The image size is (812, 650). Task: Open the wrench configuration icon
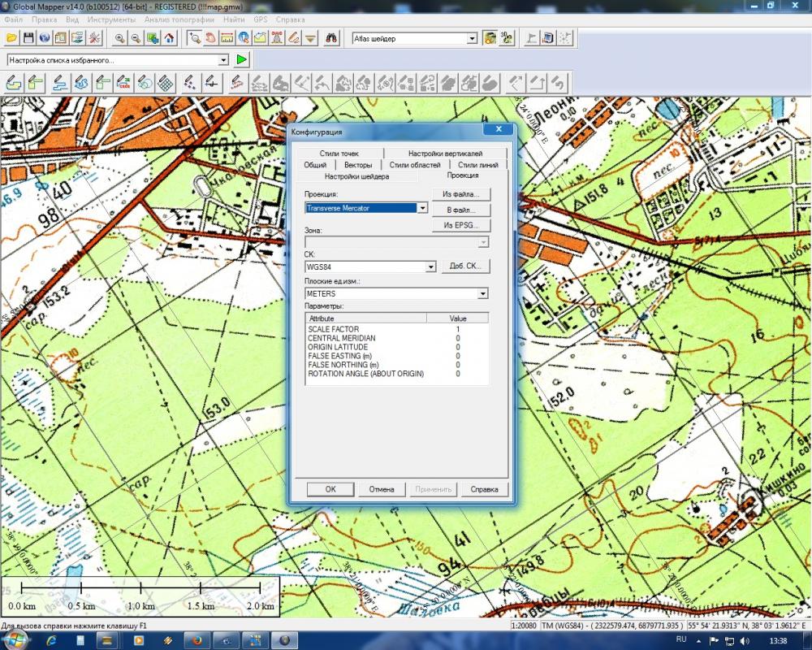94,38
